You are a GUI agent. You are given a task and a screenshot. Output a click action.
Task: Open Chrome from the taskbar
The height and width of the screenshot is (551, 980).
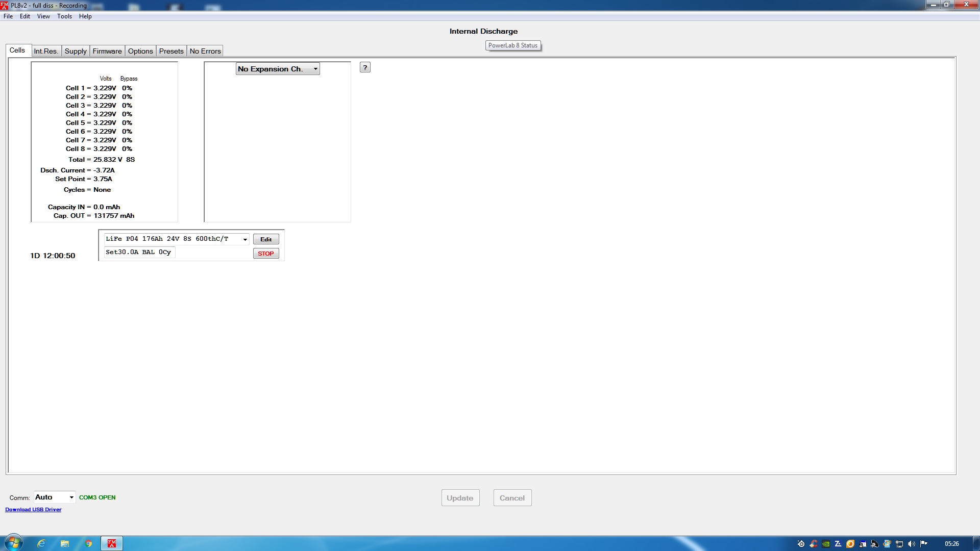tap(88, 543)
